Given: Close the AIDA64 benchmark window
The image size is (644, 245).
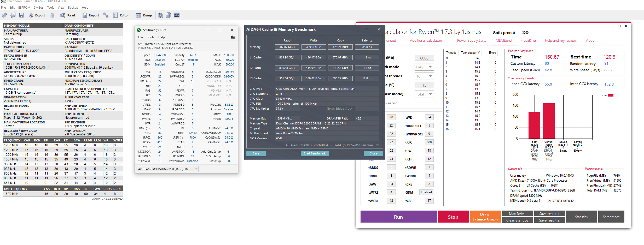Looking at the screenshot, I should pyautogui.click(x=379, y=29).
